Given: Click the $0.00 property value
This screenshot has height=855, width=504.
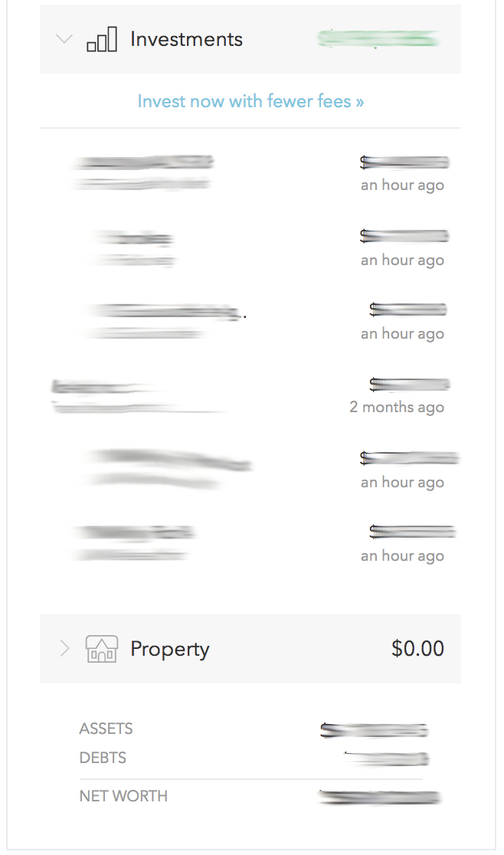Looking at the screenshot, I should [x=417, y=648].
